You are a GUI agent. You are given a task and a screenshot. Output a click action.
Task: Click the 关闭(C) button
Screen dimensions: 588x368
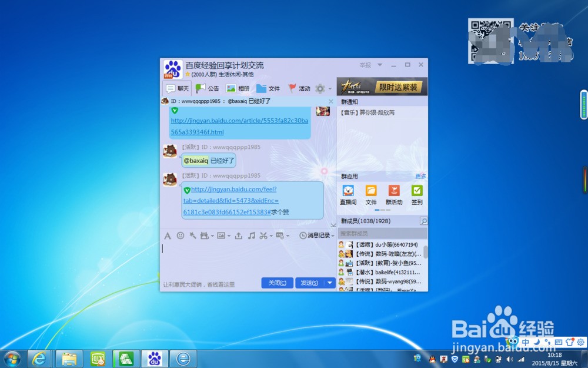pyautogui.click(x=277, y=283)
